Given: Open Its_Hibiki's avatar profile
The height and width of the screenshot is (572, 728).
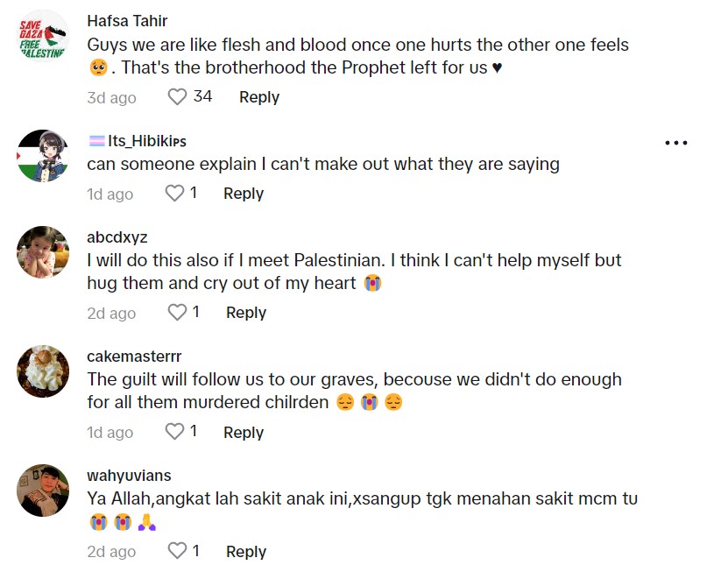Looking at the screenshot, I should pyautogui.click(x=43, y=156).
